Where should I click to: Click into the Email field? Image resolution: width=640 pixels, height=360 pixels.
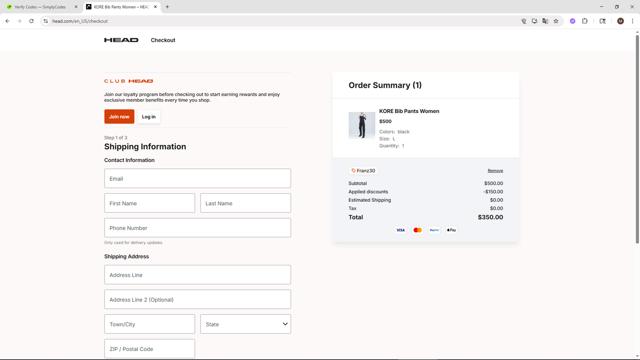pos(198,178)
